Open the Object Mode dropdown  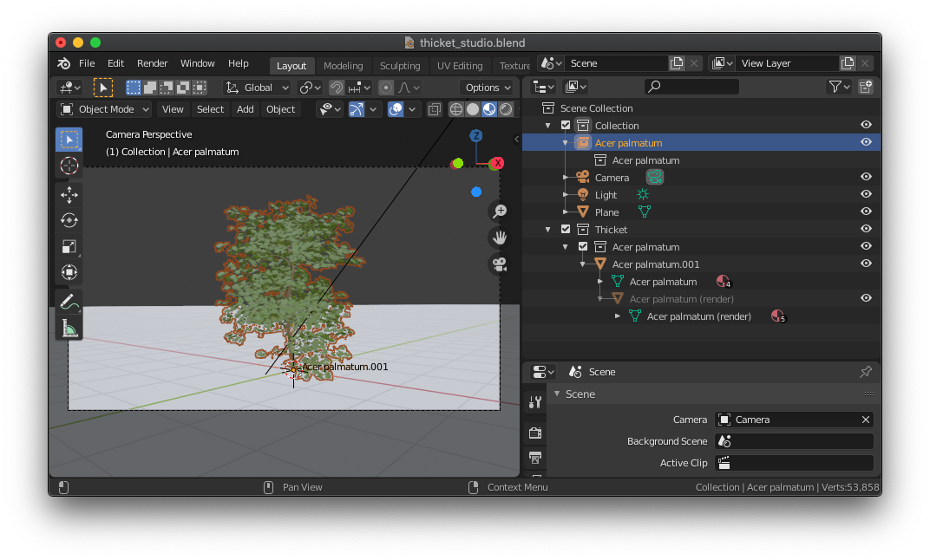[x=104, y=109]
